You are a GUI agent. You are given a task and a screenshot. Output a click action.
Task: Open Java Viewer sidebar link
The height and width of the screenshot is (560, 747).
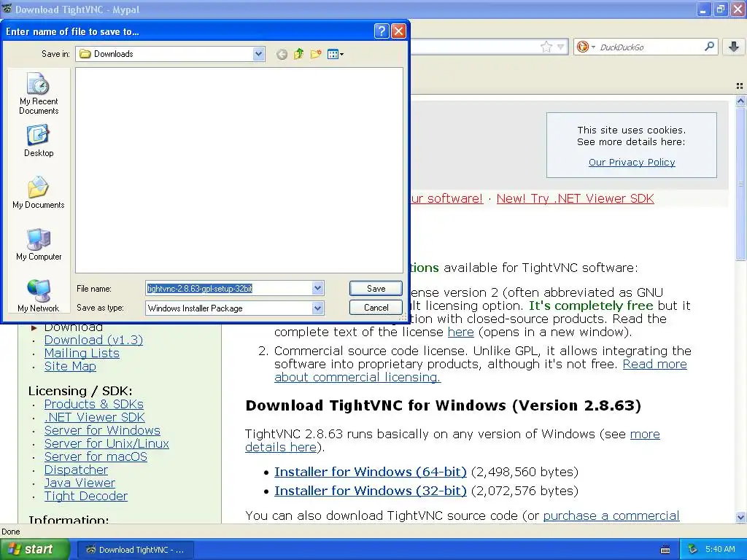click(x=80, y=483)
